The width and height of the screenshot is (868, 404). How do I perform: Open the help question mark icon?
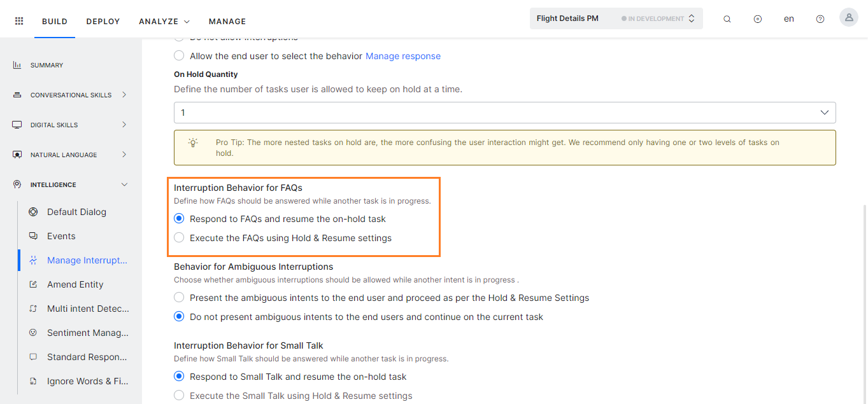(820, 19)
